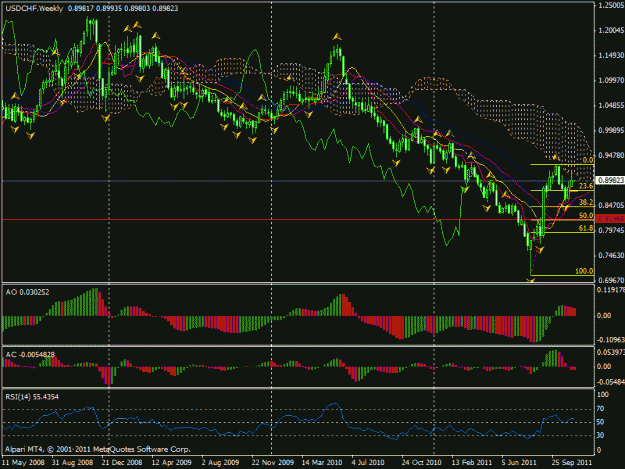Select the Fibonacci 23.6 level label
The height and width of the screenshot is (469, 625).
586,186
